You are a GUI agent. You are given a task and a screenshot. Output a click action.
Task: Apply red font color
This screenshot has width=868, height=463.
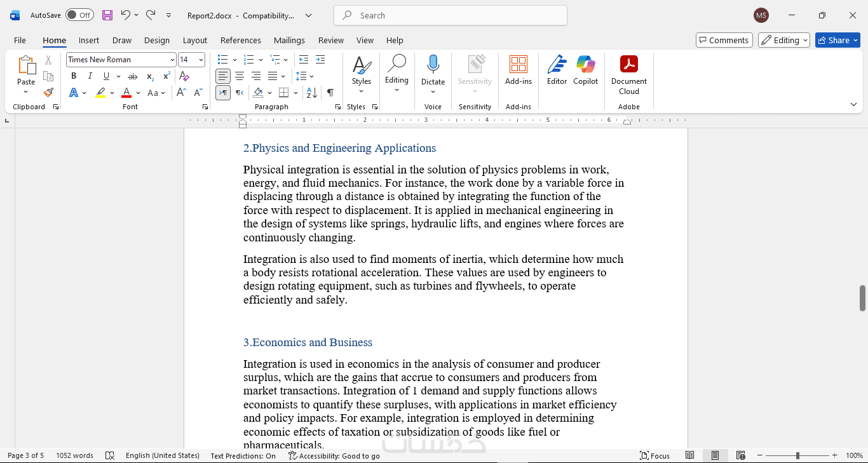click(x=126, y=93)
